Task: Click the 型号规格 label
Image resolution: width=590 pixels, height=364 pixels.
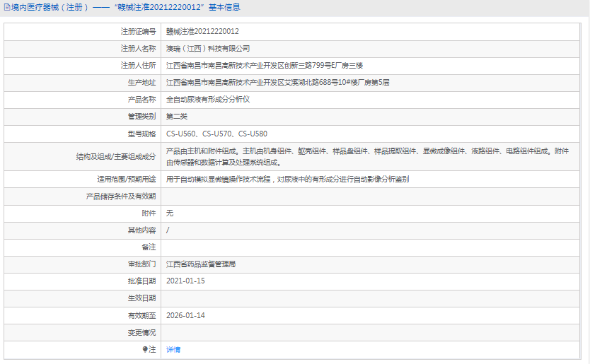Action: coord(141,134)
